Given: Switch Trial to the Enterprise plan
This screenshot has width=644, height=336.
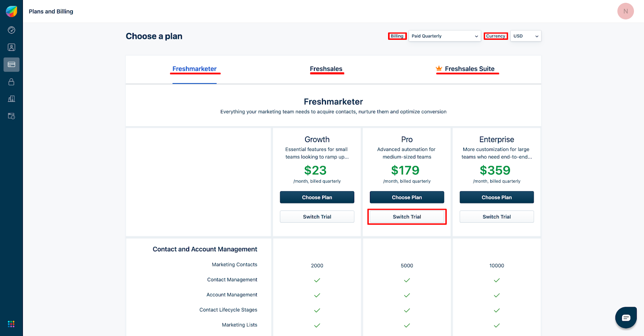Looking at the screenshot, I should tap(497, 217).
